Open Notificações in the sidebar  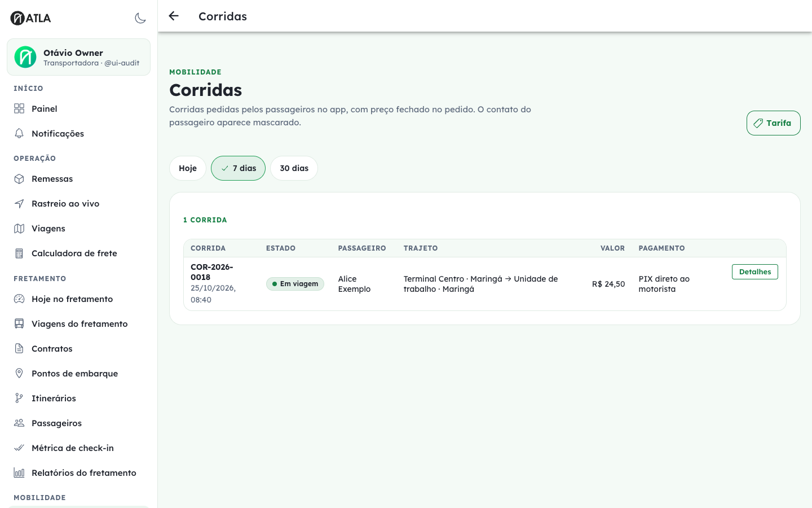coord(79,133)
